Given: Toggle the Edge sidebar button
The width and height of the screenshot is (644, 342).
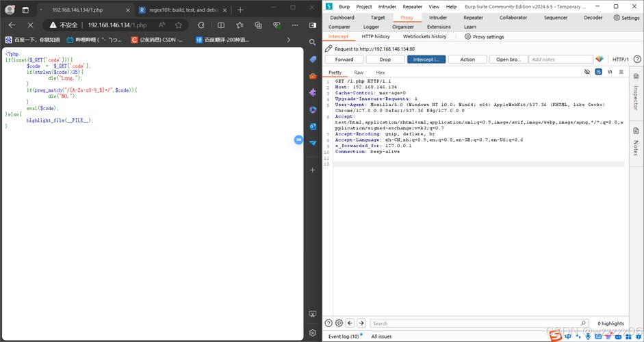Looking at the screenshot, I should point(313,25).
